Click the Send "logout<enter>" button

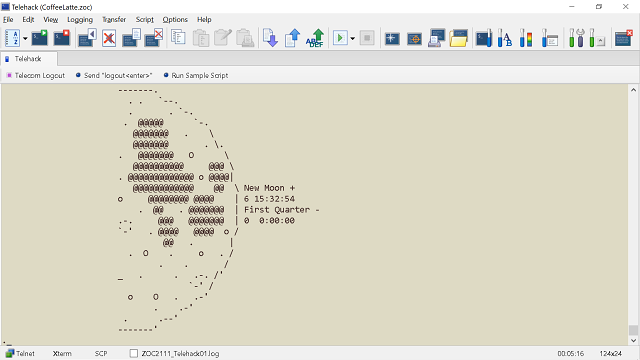[114, 76]
